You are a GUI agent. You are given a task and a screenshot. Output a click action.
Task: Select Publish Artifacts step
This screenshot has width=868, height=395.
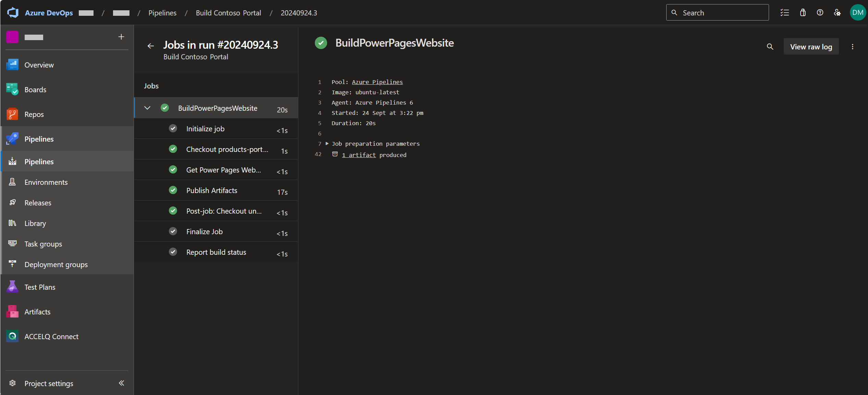click(211, 190)
